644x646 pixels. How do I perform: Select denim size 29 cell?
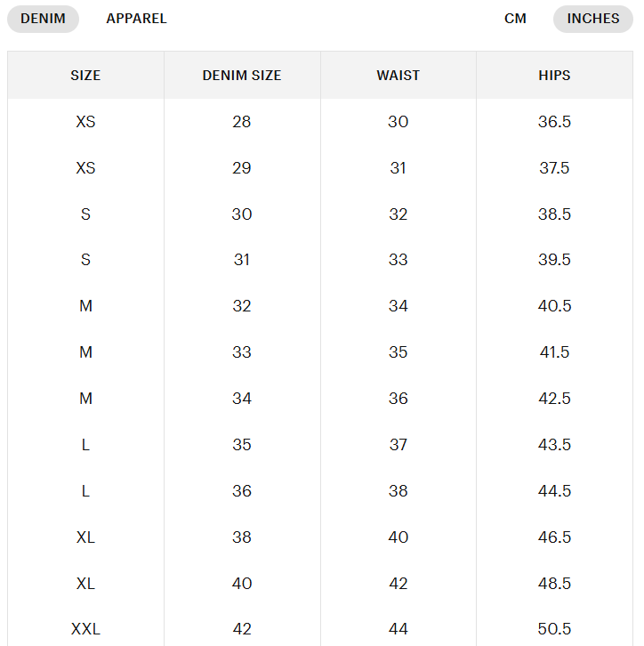[x=242, y=168]
